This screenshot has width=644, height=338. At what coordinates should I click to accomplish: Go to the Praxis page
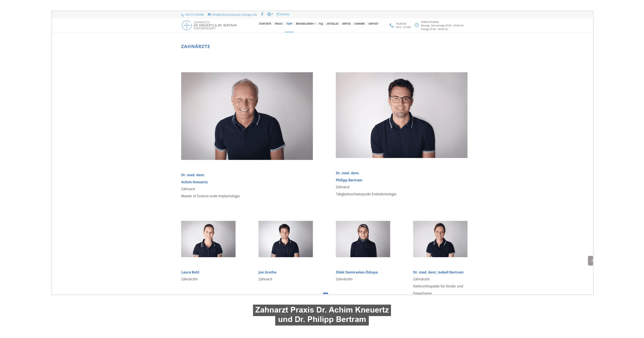point(279,24)
